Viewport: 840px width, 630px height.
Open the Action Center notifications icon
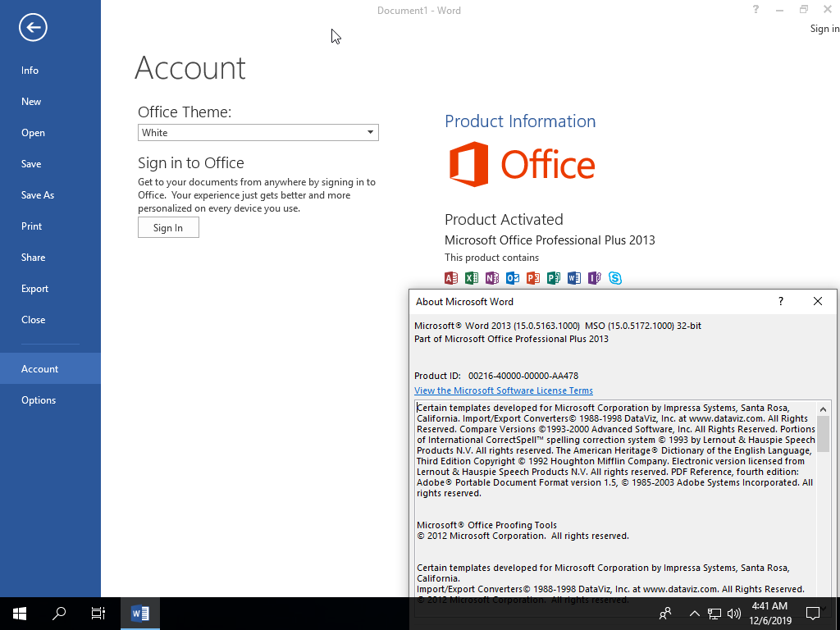[x=813, y=614]
